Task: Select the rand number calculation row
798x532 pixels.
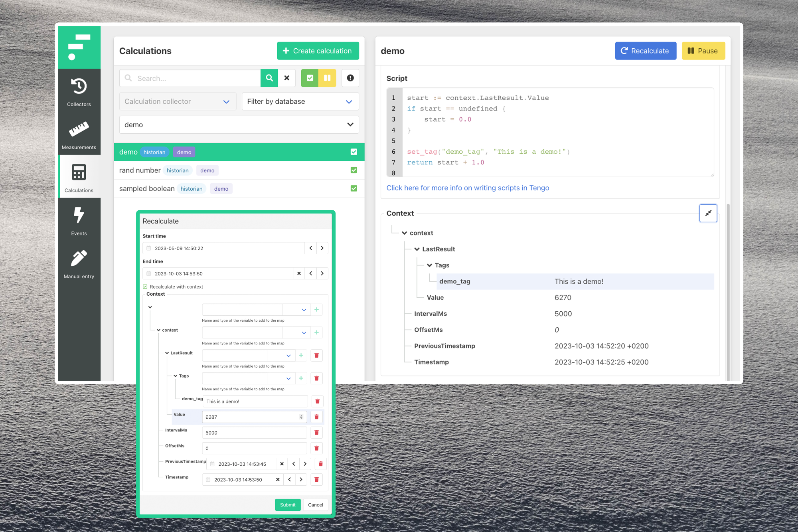Action: click(x=239, y=170)
